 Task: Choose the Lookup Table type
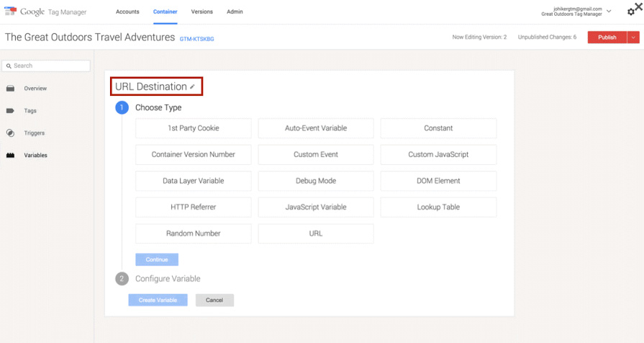tap(438, 208)
